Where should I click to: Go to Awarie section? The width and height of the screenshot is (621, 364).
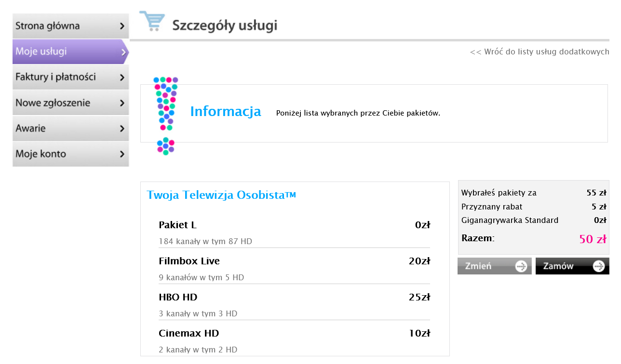[x=30, y=129]
